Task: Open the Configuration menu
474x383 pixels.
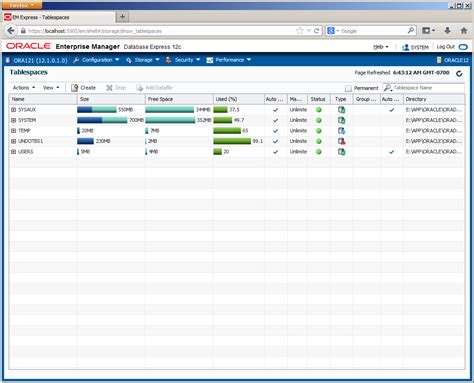Action: [96, 60]
